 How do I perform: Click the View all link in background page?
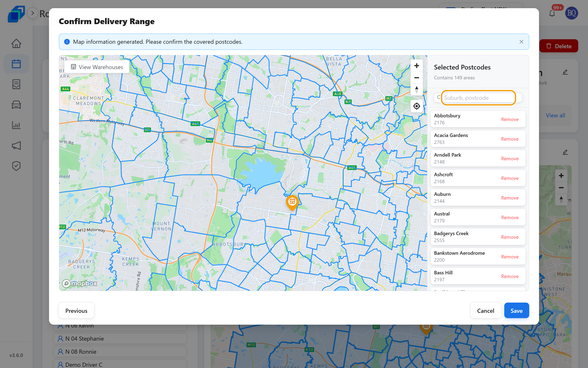[555, 115]
